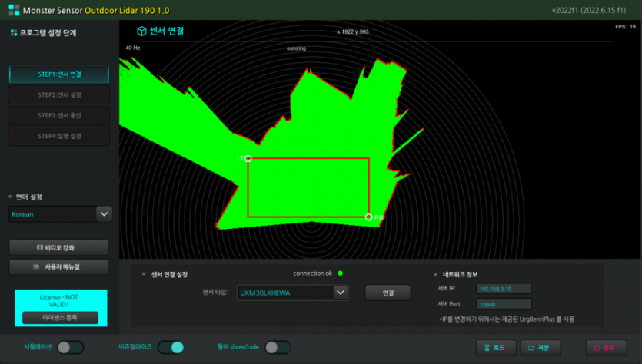Expand the Korean language dropdown arrow
Screen dimensions: 642x364
coord(104,214)
